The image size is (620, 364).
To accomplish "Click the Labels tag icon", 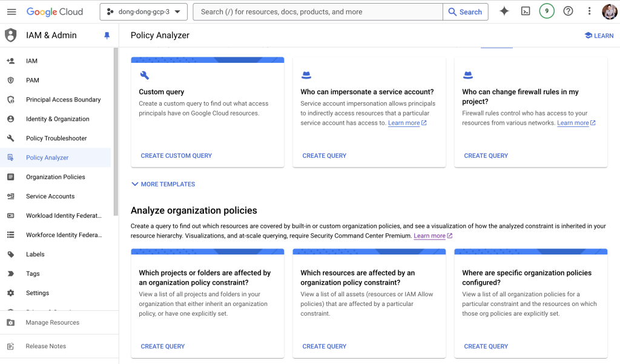I will [11, 254].
